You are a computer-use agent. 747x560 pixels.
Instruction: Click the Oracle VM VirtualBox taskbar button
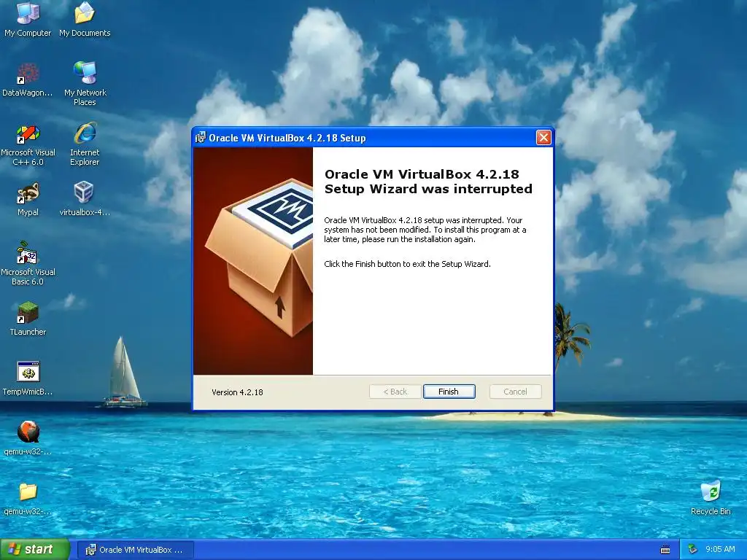[135, 550]
